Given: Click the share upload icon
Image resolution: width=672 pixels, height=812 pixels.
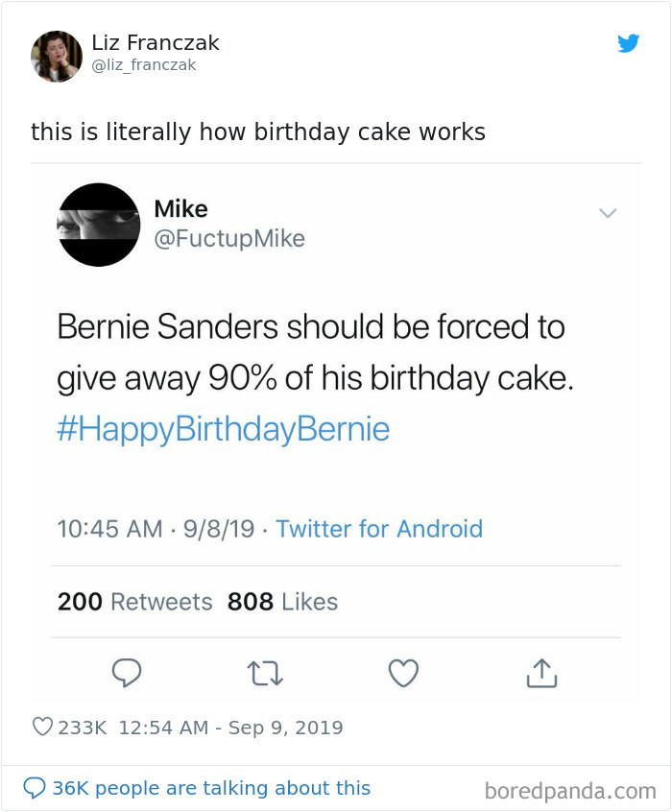Looking at the screenshot, I should click(541, 673).
